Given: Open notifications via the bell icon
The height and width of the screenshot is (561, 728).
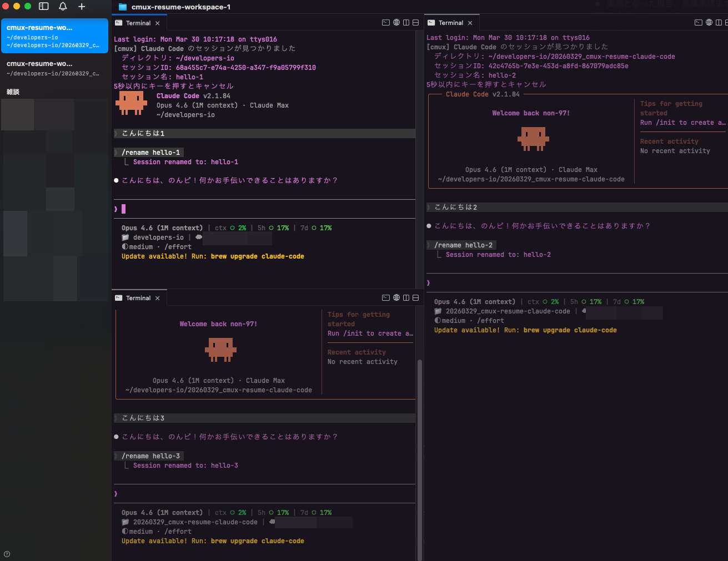Looking at the screenshot, I should [x=63, y=7].
